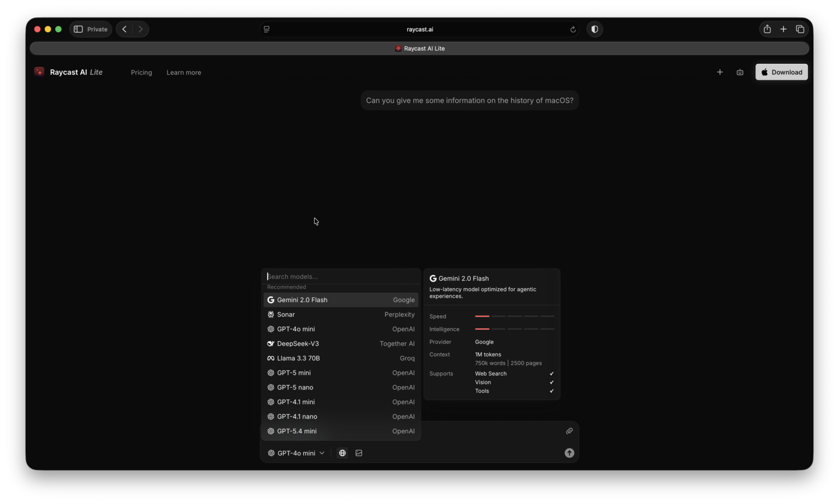
Task: Click the page reader icon in address bar
Action: point(267,29)
